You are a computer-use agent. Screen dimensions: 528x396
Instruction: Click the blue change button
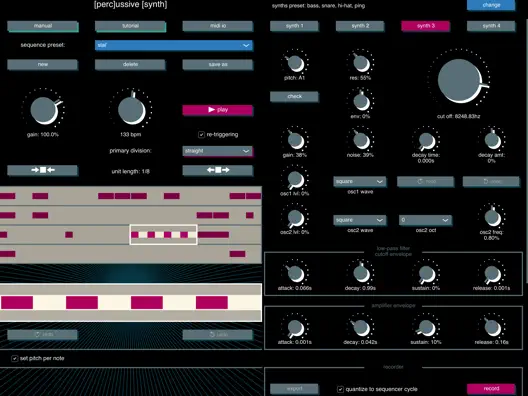pos(491,5)
